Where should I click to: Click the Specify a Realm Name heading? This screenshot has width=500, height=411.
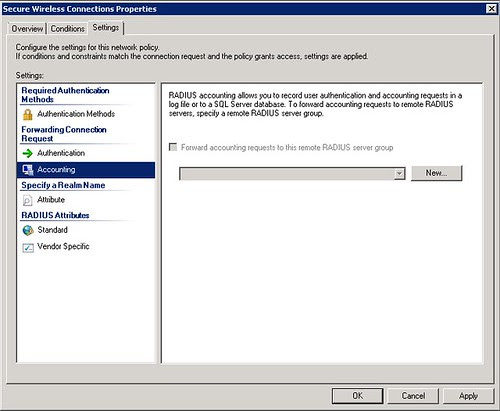pos(63,185)
